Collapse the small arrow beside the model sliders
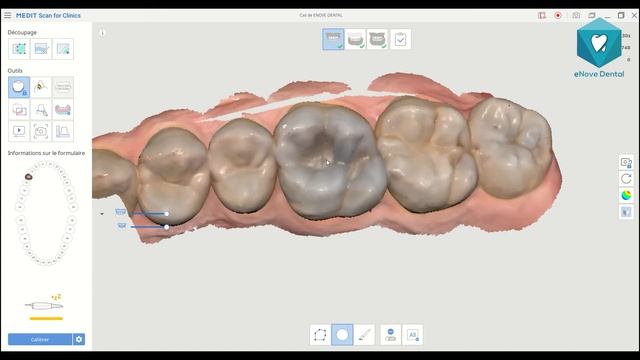The image size is (640, 360). [x=102, y=214]
